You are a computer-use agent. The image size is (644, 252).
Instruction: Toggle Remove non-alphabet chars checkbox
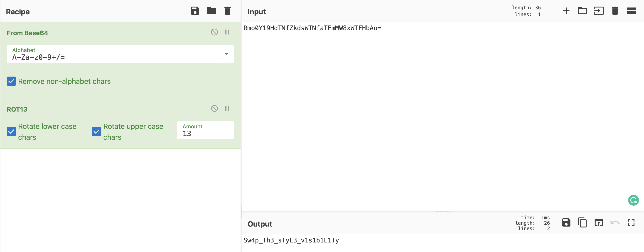(x=11, y=81)
